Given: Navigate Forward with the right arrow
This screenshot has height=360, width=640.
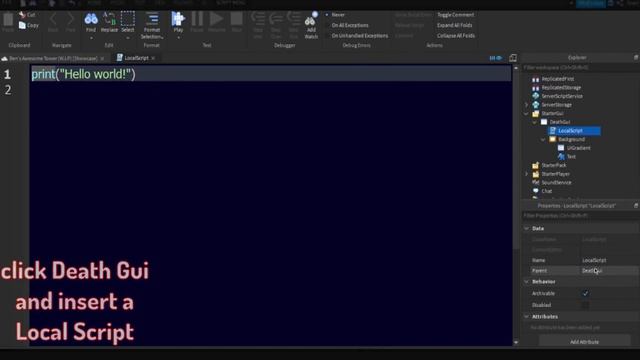Looking at the screenshot, I should (x=70, y=19).
